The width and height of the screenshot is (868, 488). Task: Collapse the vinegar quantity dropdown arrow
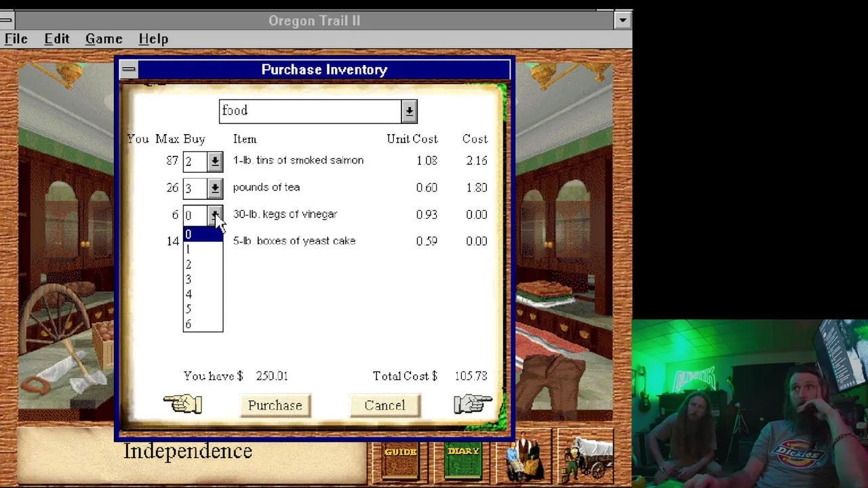[x=215, y=216]
